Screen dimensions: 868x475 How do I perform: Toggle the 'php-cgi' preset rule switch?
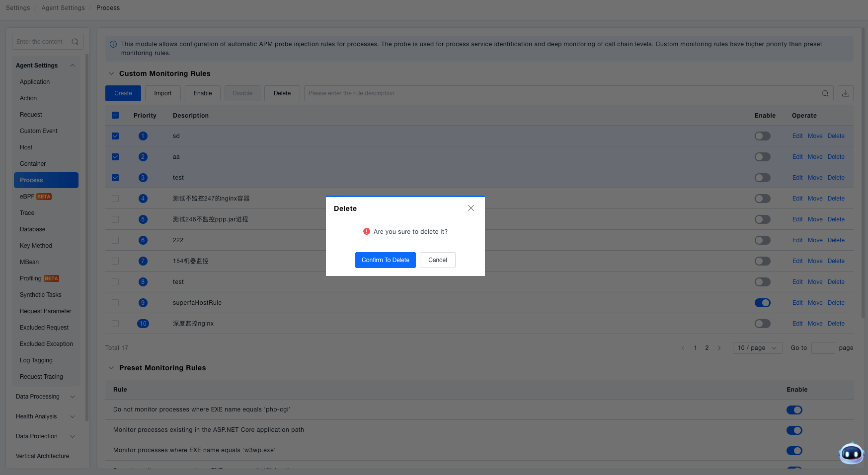(794, 410)
